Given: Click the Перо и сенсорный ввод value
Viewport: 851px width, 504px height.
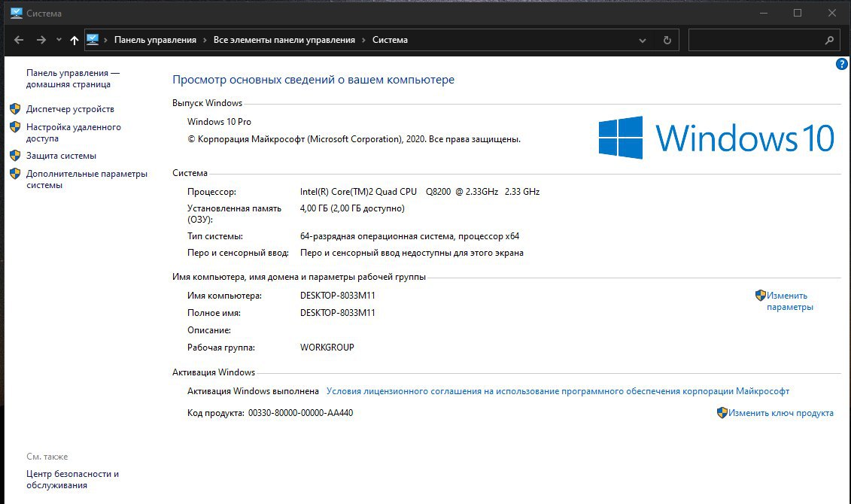Looking at the screenshot, I should (412, 253).
